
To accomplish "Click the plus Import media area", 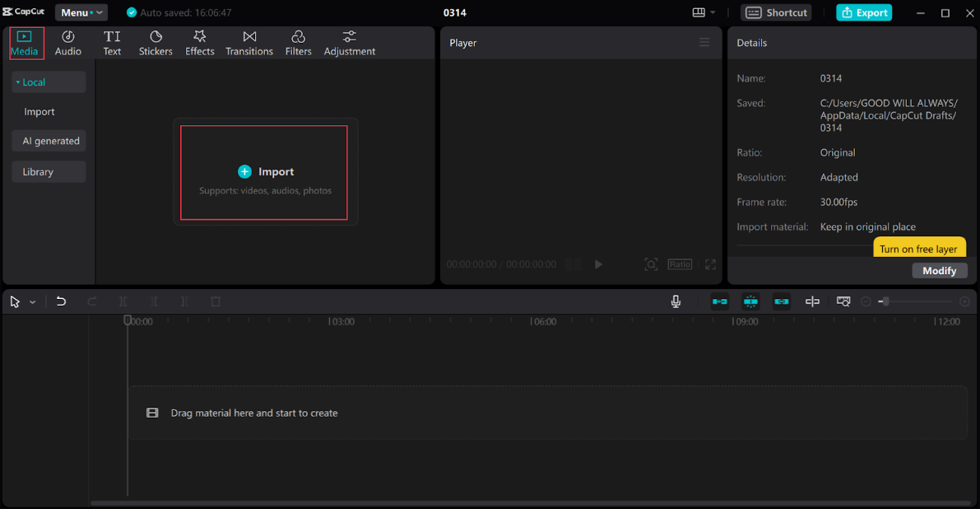I will [x=264, y=173].
